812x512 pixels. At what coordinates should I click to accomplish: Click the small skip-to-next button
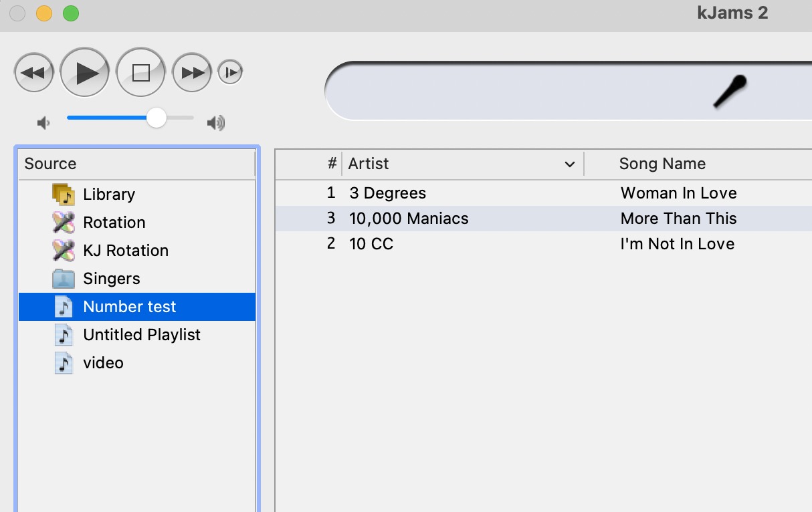click(x=230, y=72)
